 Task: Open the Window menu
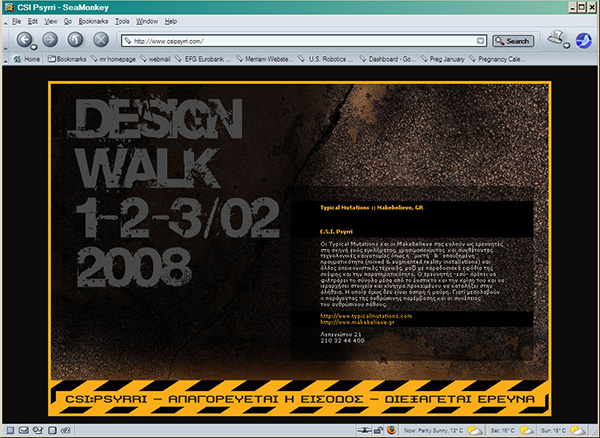[147, 21]
